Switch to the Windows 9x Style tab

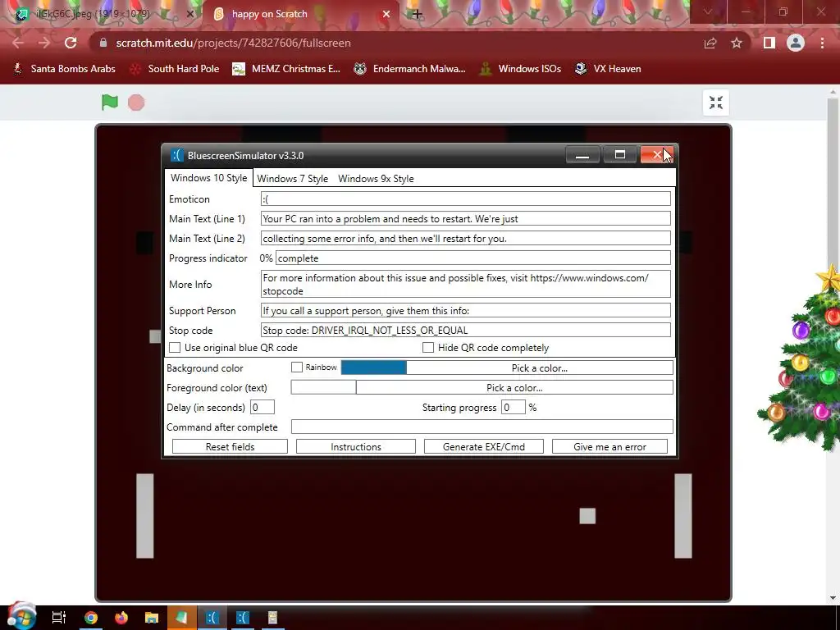376,179
